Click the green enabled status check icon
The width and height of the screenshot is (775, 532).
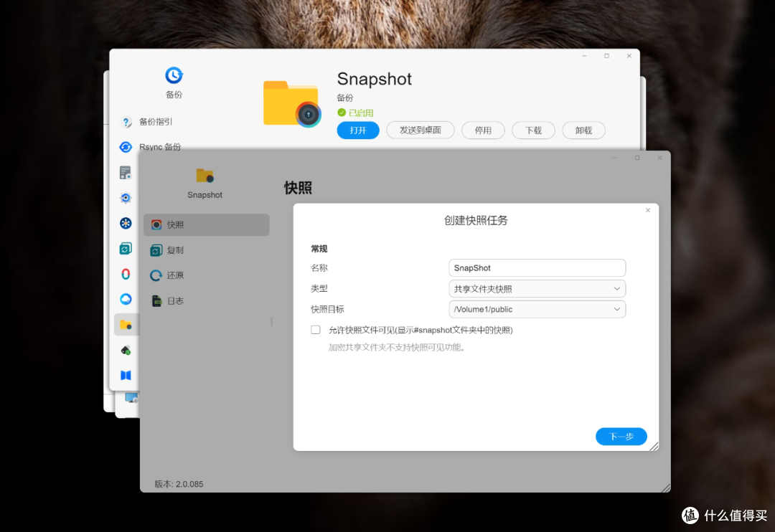pyautogui.click(x=342, y=113)
